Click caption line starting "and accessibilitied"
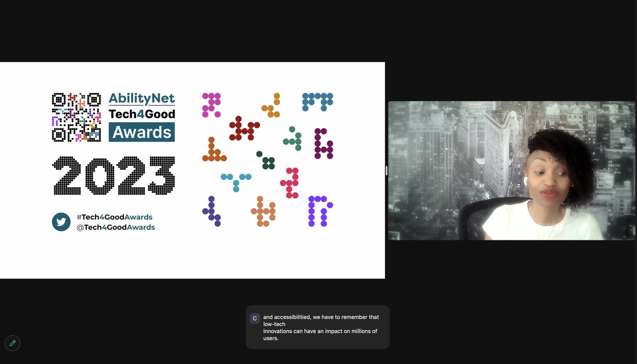 tap(321, 317)
